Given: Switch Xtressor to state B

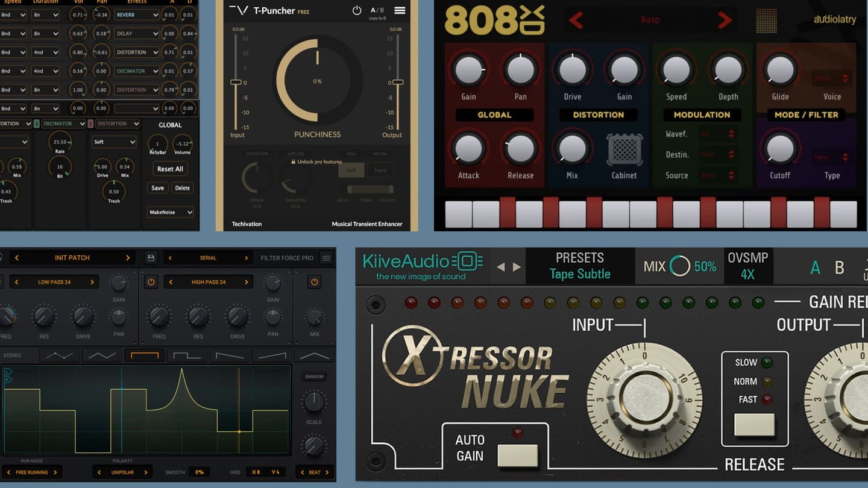Looking at the screenshot, I should click(839, 267).
